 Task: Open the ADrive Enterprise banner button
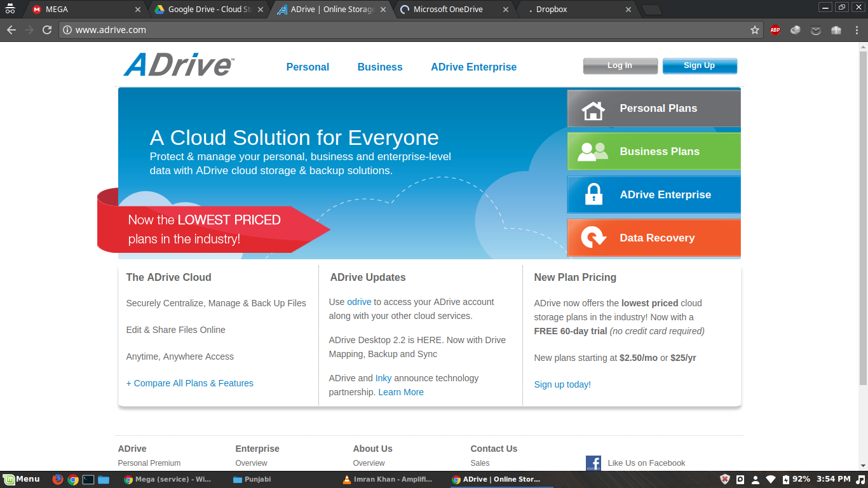click(x=654, y=195)
